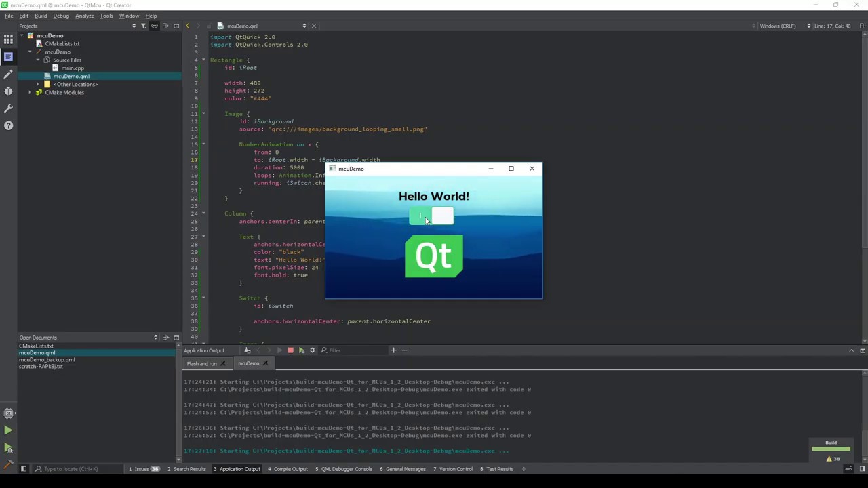The width and height of the screenshot is (868, 488).
Task: Open the Debug menu
Action: coord(61,16)
